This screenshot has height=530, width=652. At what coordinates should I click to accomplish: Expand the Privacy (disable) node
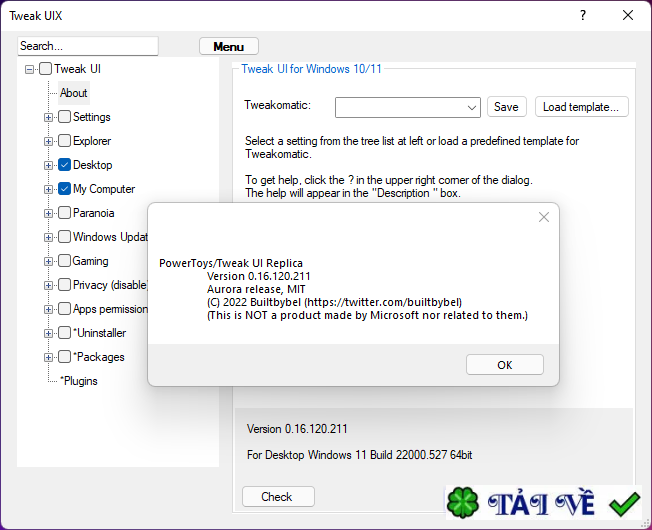tap(48, 286)
